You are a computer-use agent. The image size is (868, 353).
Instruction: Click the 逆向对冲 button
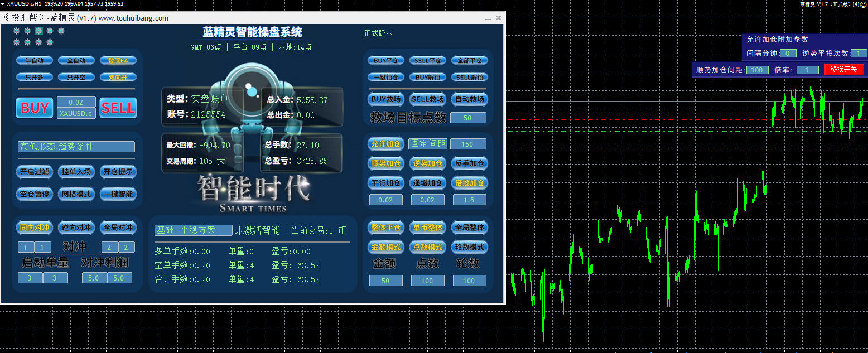click(x=76, y=228)
